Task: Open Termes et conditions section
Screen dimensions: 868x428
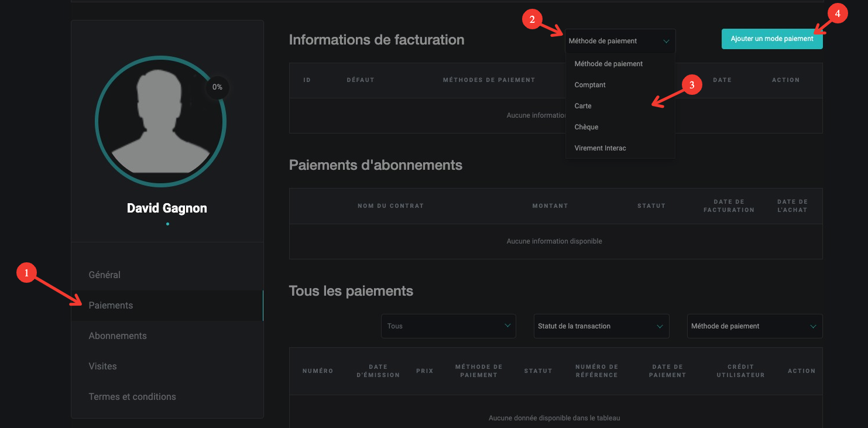Action: [x=132, y=396]
